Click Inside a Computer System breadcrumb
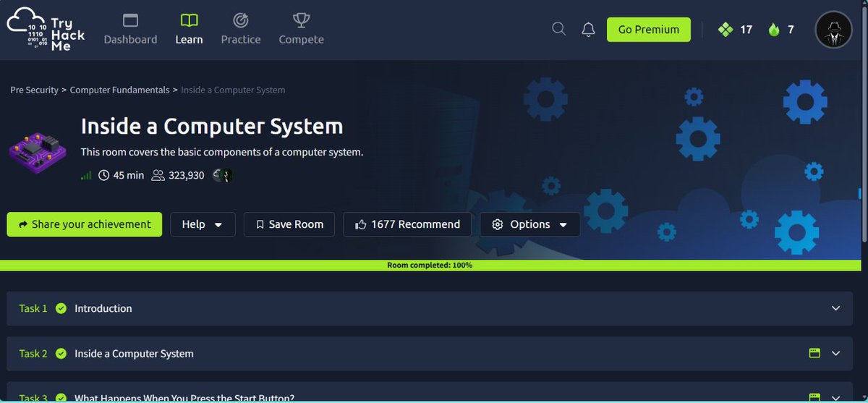 233,90
